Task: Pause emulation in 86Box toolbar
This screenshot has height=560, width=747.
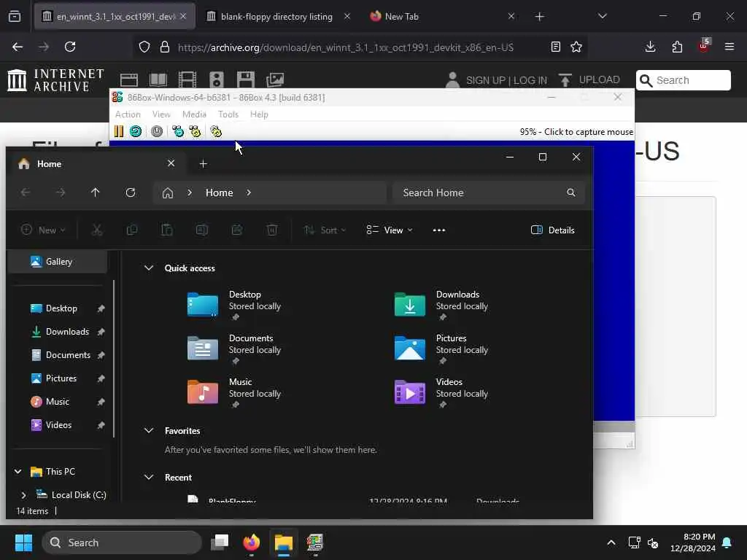Action: 119,131
